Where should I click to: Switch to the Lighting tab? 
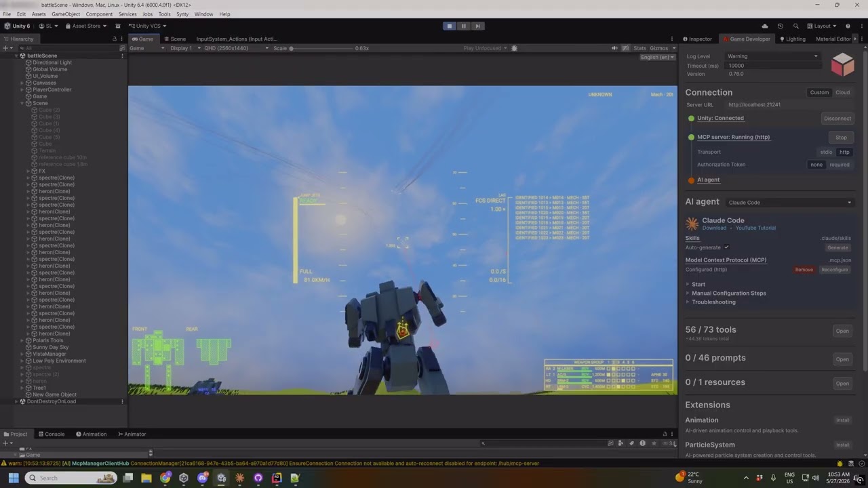pos(792,39)
